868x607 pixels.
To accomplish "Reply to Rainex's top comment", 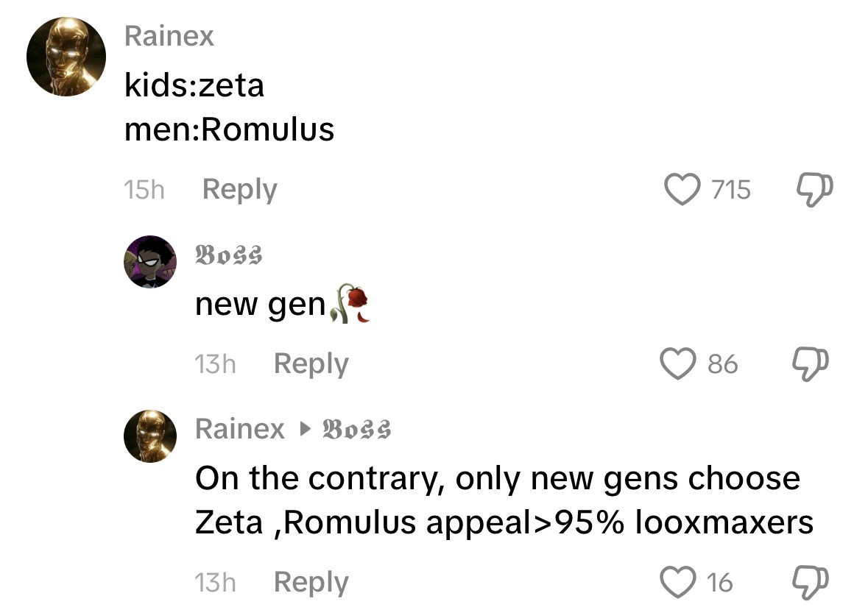I will click(239, 190).
